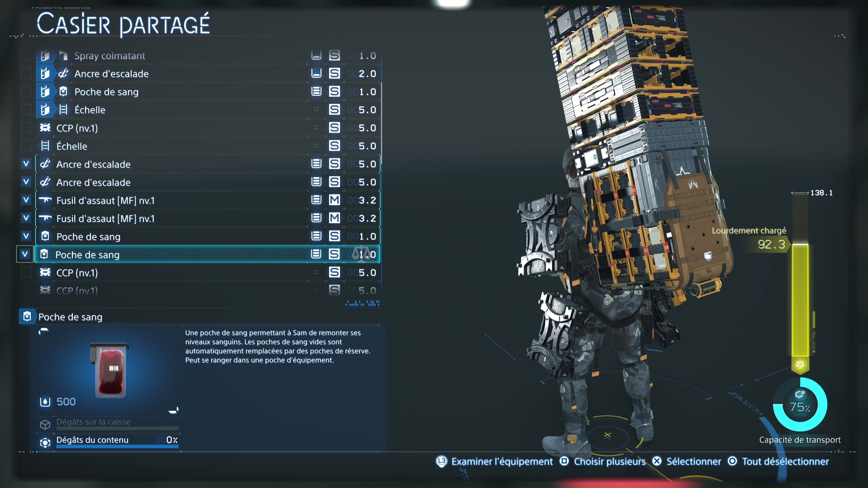
Task: Click the red blood bag preview image
Action: coord(109,370)
